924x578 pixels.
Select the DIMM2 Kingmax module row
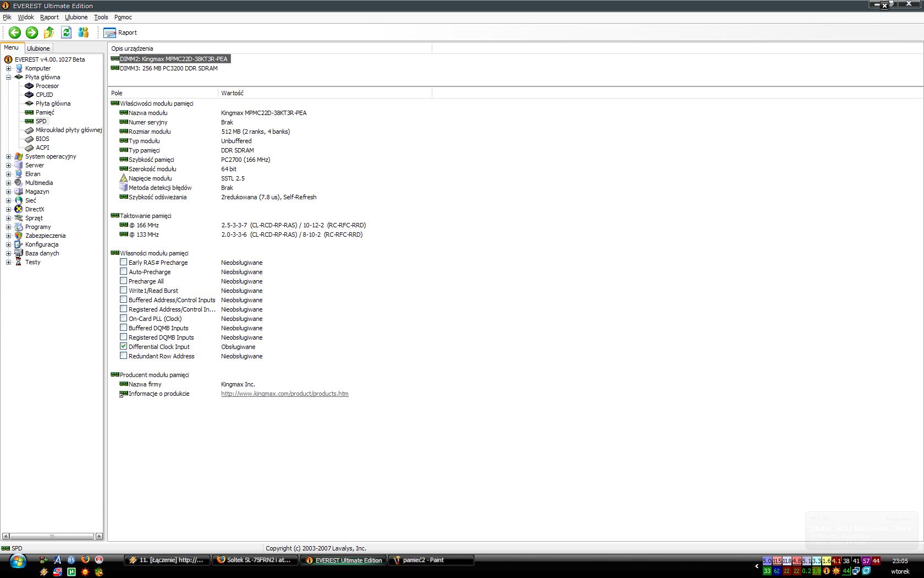click(169, 59)
